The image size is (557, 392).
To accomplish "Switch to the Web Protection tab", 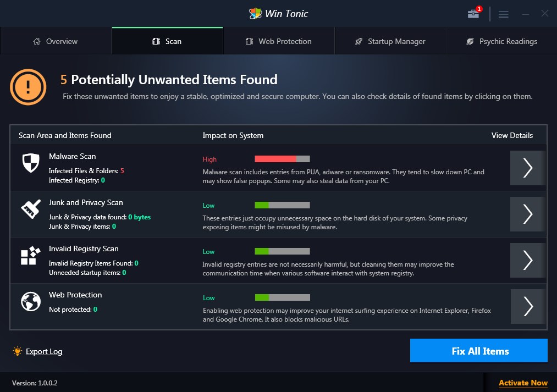I will [279, 41].
